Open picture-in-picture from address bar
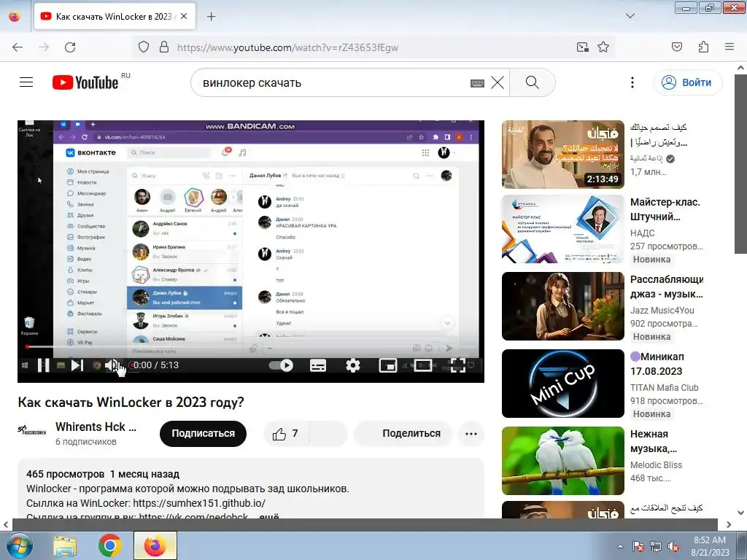Image resolution: width=747 pixels, height=560 pixels. 583,47
